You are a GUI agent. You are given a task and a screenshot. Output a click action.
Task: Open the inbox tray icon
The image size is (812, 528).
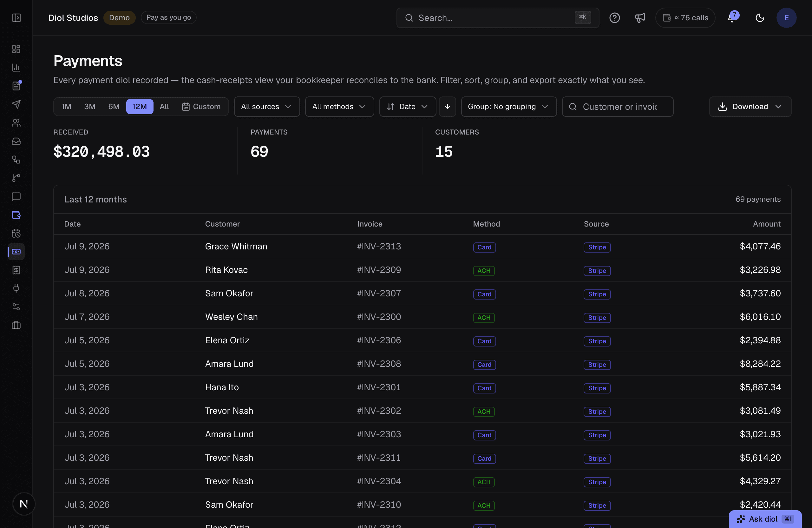[16, 141]
